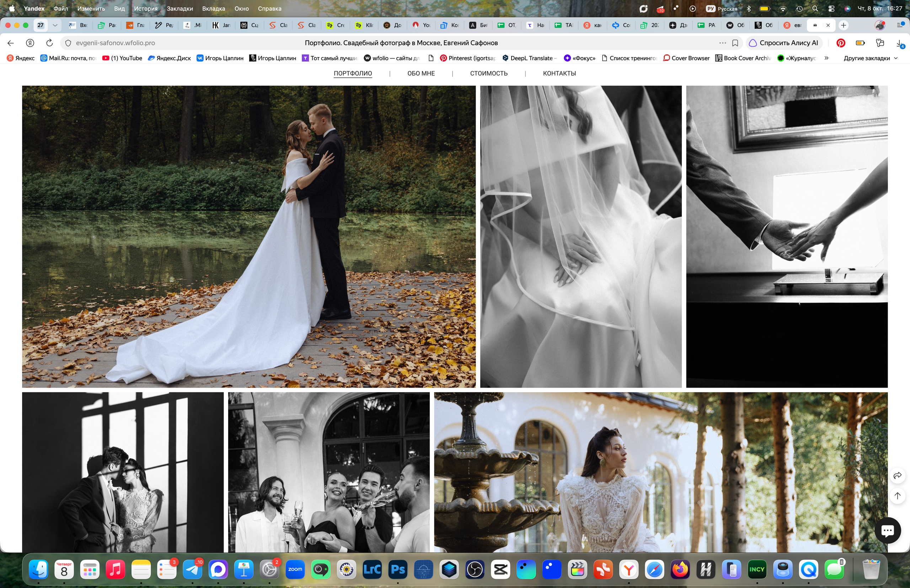
Task: Show hidden bookmarks with the double chevron
Action: tap(826, 58)
